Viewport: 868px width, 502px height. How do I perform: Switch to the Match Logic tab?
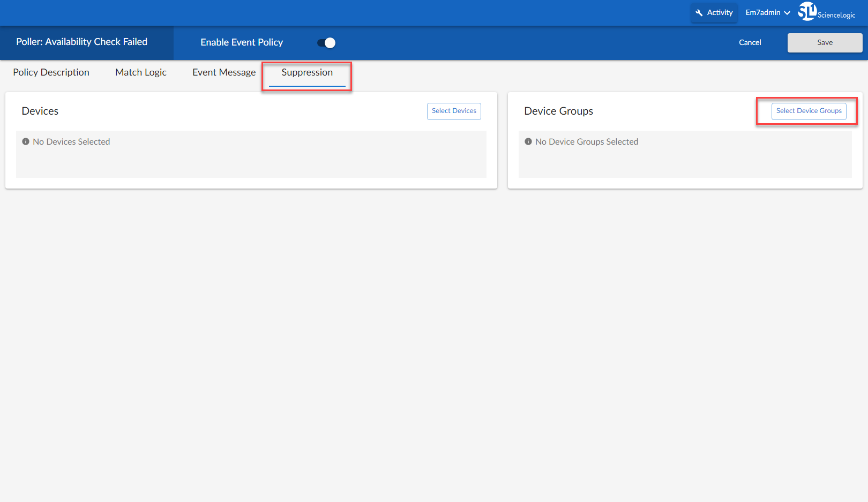(x=141, y=72)
